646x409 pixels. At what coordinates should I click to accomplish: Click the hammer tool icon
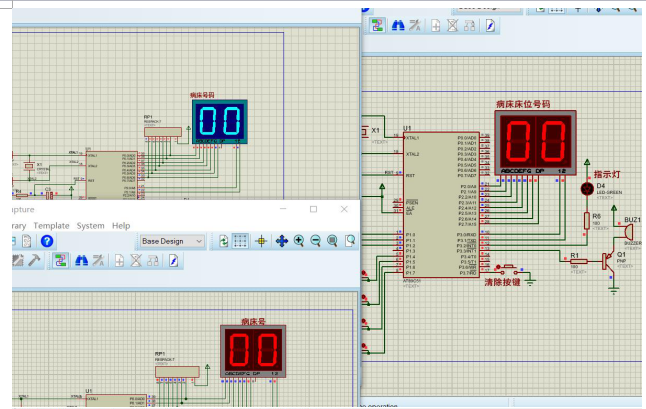(35, 260)
